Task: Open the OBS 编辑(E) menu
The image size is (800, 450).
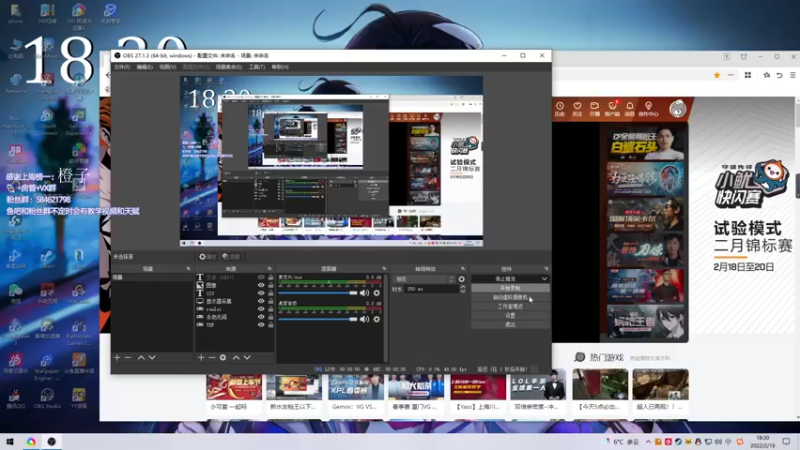Action: pyautogui.click(x=144, y=67)
